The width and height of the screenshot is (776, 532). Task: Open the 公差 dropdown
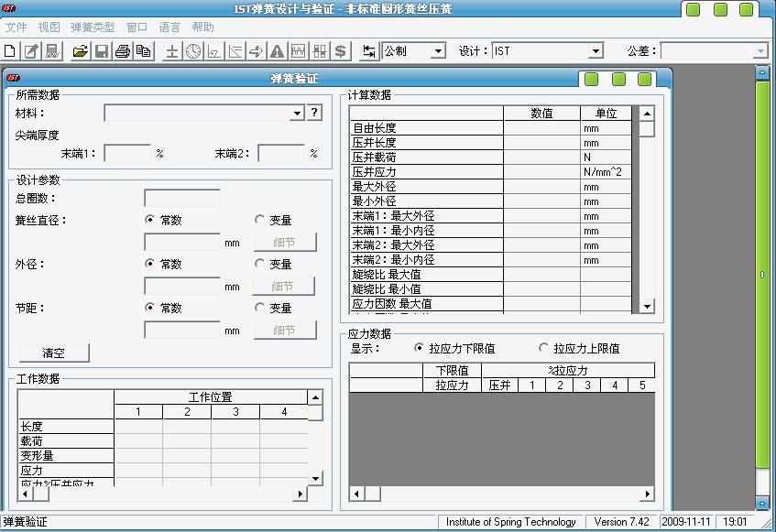(760, 51)
